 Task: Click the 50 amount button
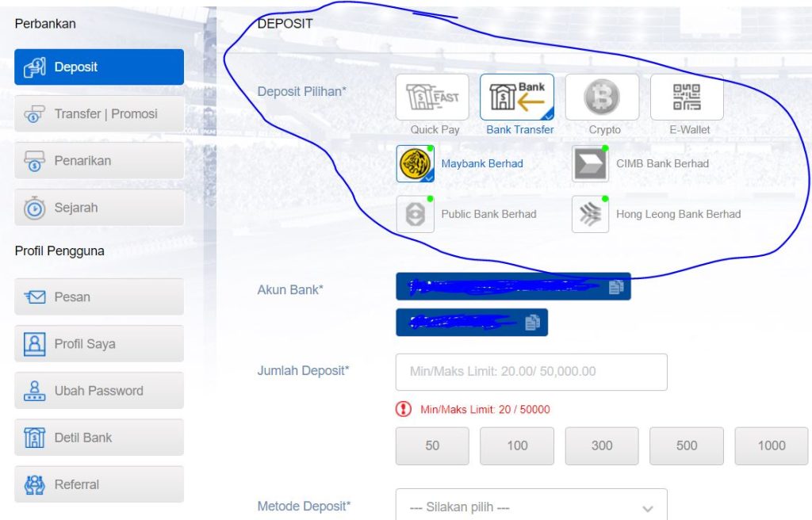pos(432,445)
